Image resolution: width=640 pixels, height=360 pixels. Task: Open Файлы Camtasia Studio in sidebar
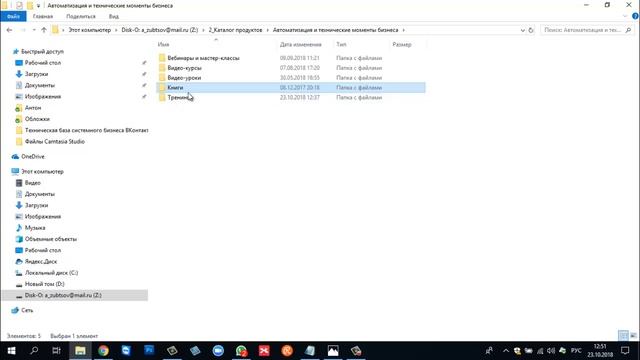tap(55, 142)
